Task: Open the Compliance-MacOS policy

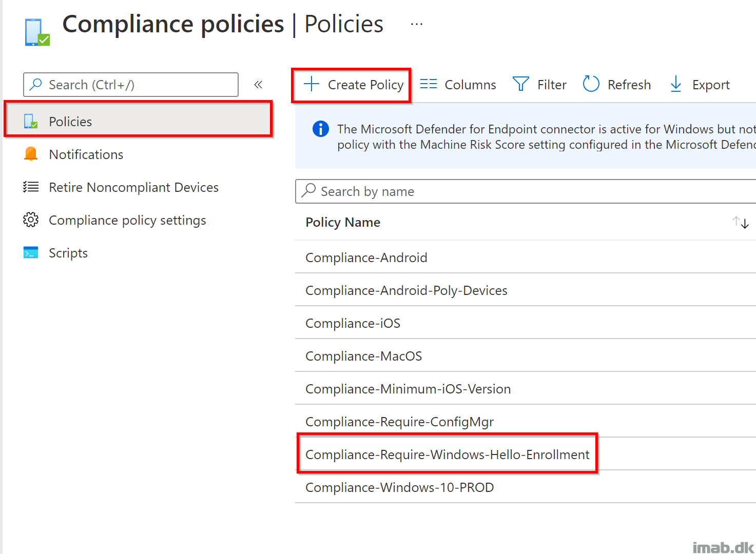Action: [x=364, y=356]
